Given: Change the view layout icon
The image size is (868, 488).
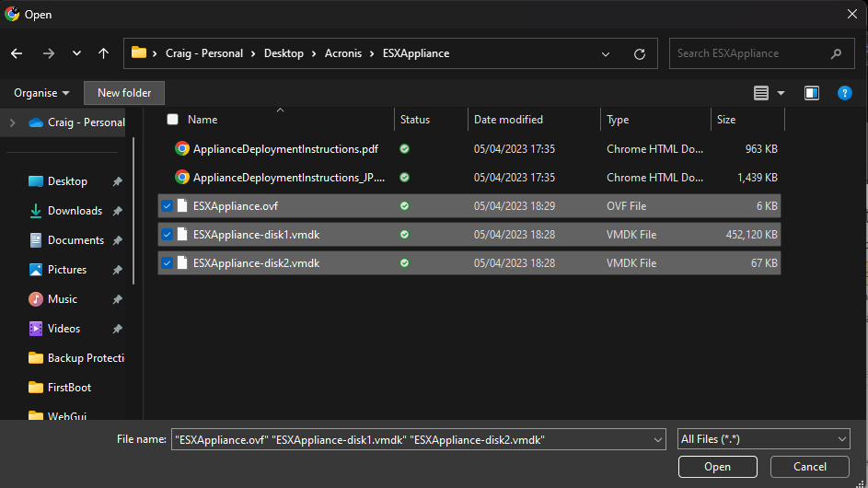Looking at the screenshot, I should (x=761, y=93).
